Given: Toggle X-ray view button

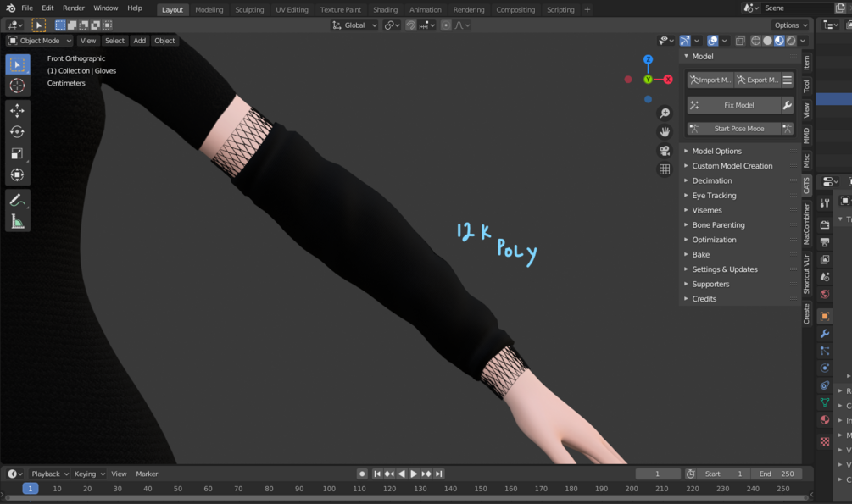Looking at the screenshot, I should [x=740, y=41].
